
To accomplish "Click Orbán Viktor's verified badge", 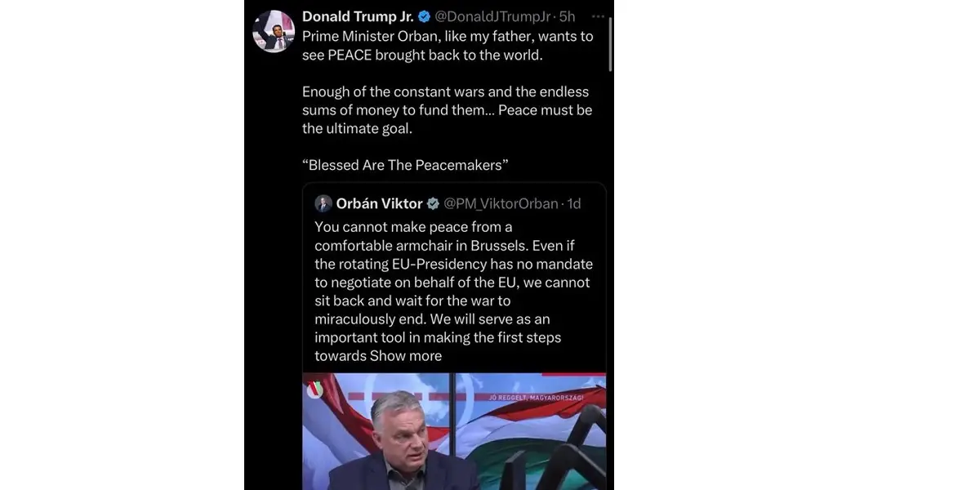I will [434, 203].
